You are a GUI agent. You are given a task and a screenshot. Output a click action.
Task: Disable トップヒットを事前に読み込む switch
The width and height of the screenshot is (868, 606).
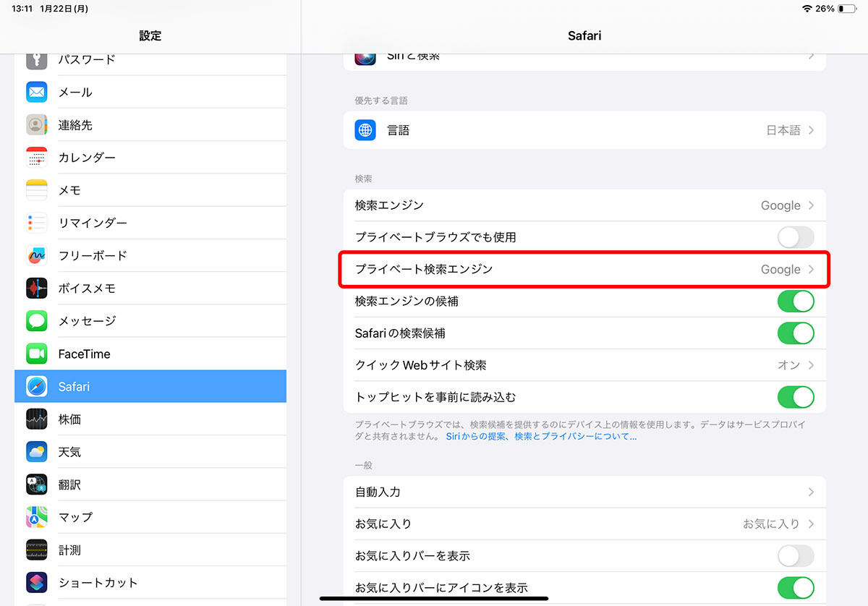coord(796,397)
